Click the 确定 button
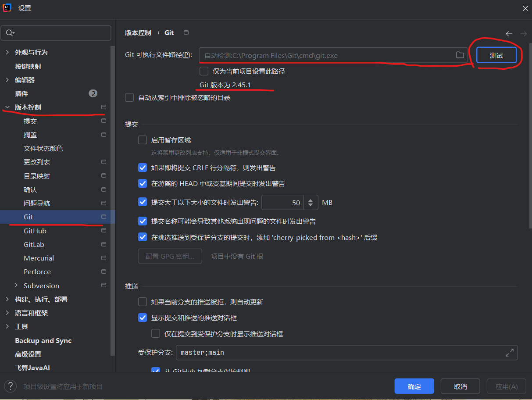The image size is (532, 400). click(x=414, y=386)
